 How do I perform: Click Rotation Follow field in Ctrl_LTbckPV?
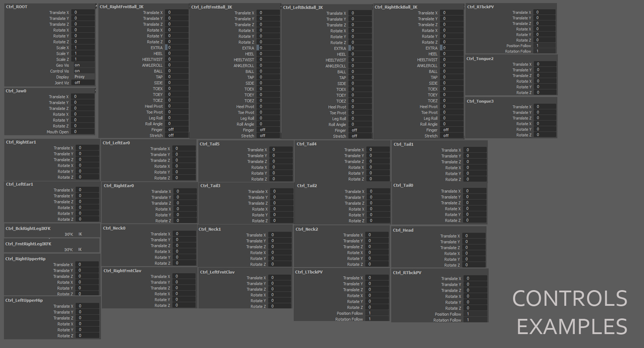[x=377, y=319]
